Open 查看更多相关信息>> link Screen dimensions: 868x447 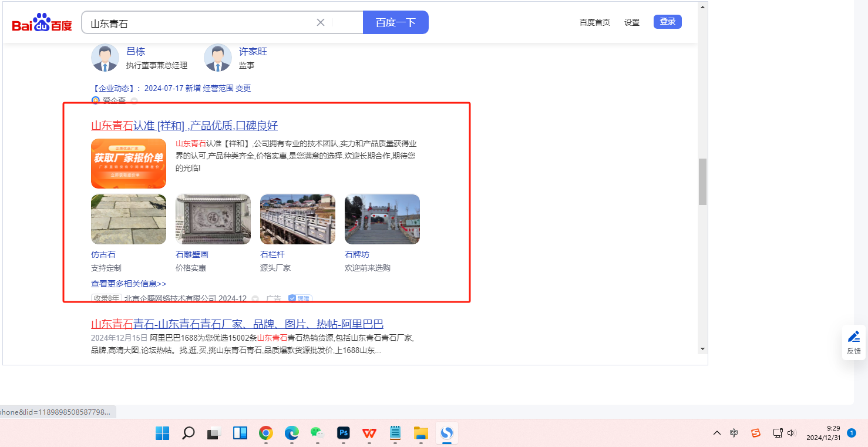point(129,284)
